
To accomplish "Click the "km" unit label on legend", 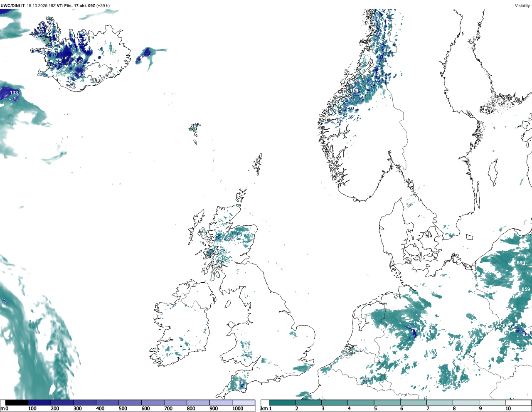I will 264,409.
